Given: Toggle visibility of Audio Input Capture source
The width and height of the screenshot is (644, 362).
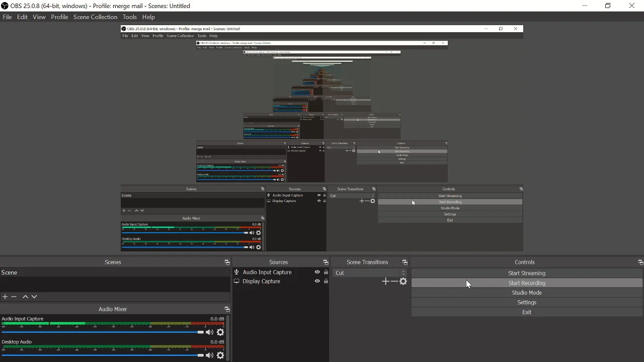Looking at the screenshot, I should pos(317,272).
